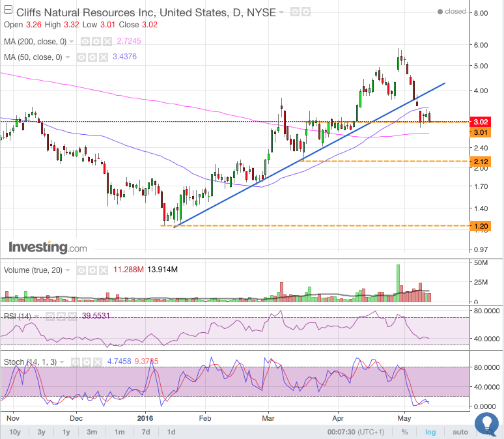Click the blue lightbulb ideas icon
This screenshot has height=439, width=504.
tap(486, 424)
